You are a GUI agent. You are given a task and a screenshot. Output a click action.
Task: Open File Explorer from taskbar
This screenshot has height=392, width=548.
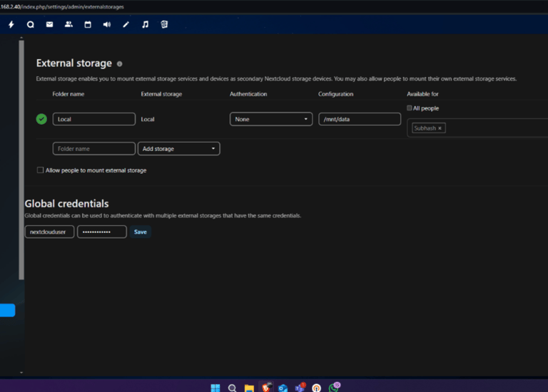tap(249, 388)
